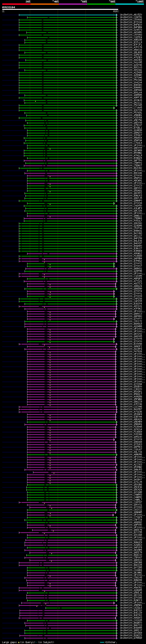Click UniRef100_B8NZ89 label
Image resolution: width=146 pixels, height=644 pixels.
(x=131, y=580)
